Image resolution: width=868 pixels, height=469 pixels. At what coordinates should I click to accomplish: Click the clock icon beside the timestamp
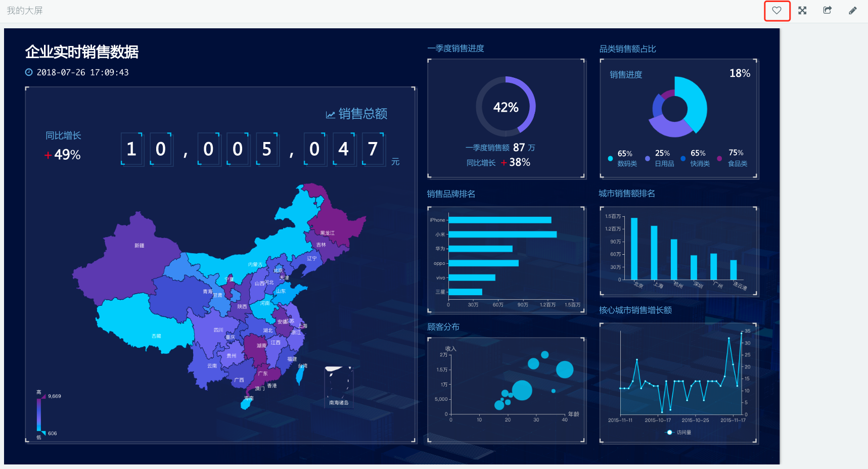click(29, 72)
